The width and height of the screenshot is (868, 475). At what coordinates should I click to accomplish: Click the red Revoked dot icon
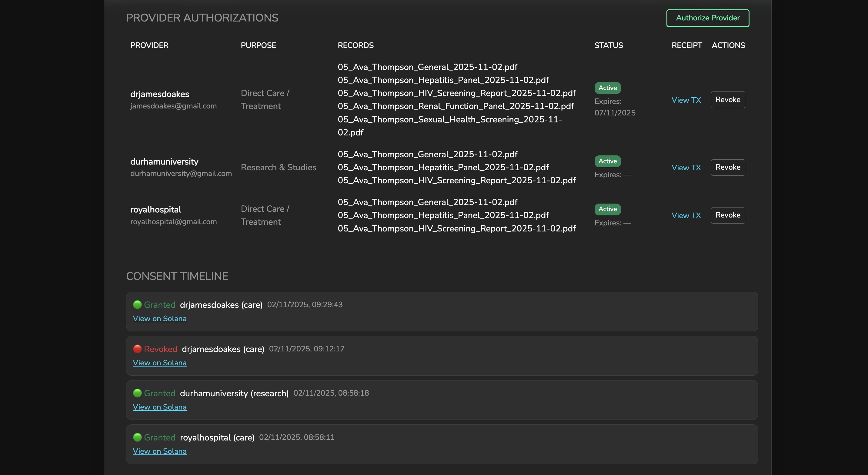(137, 349)
